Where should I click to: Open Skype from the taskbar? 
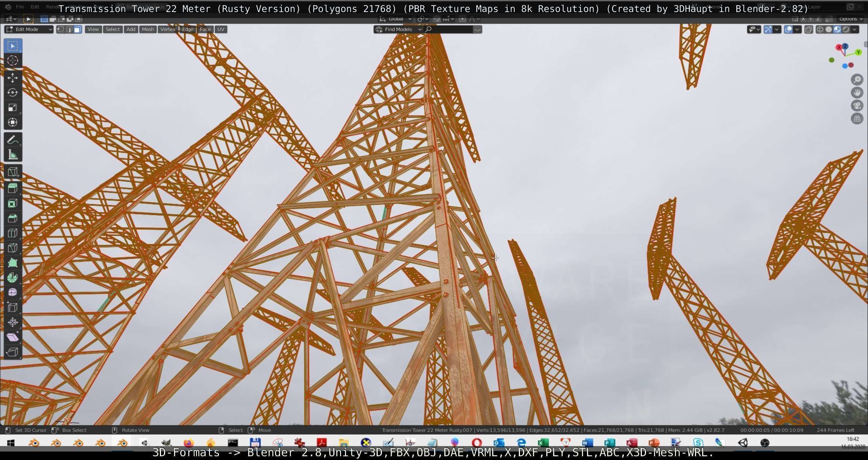click(x=698, y=443)
